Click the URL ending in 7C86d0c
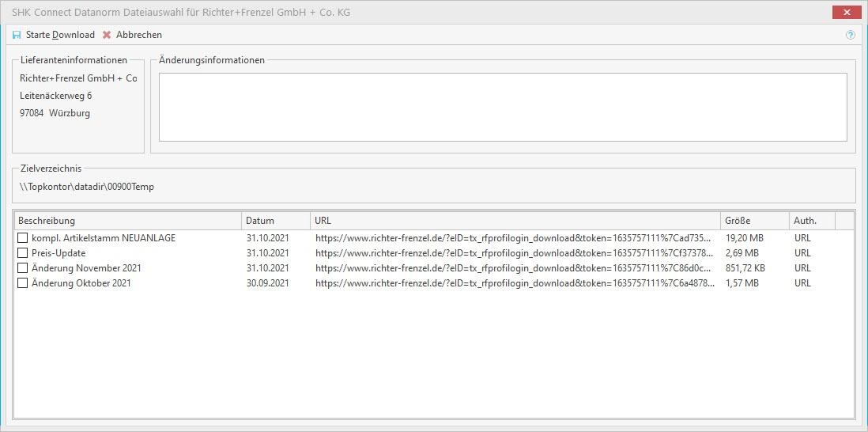The height and width of the screenshot is (432, 868). 515,268
